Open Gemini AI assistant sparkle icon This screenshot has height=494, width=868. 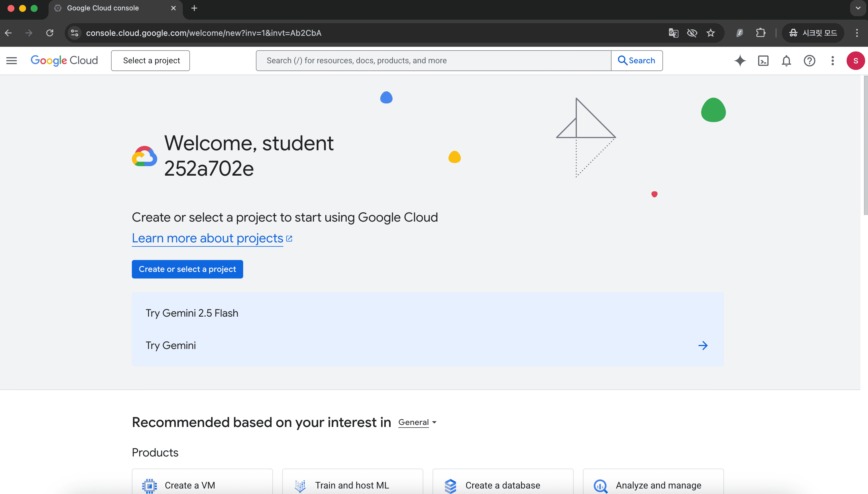point(740,60)
